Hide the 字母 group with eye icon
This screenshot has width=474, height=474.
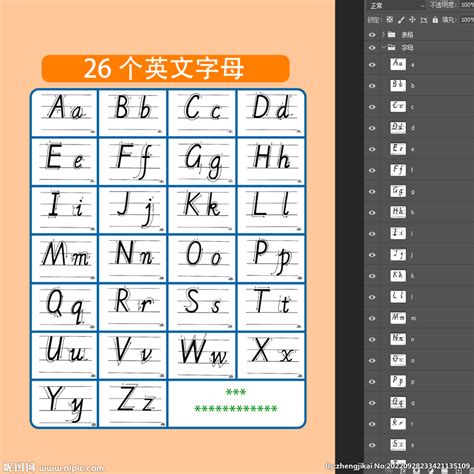pyautogui.click(x=372, y=48)
